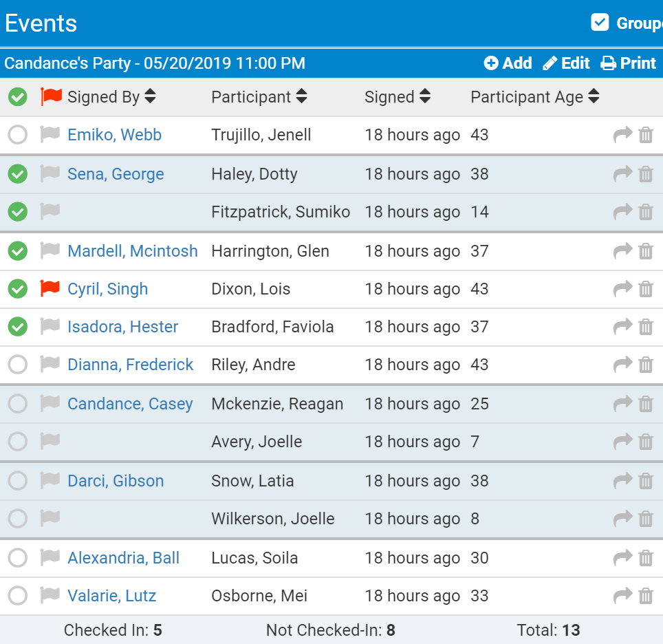This screenshot has height=644, width=663.
Task: Click the forward arrow on Dixon, Lois row
Action: click(x=622, y=289)
